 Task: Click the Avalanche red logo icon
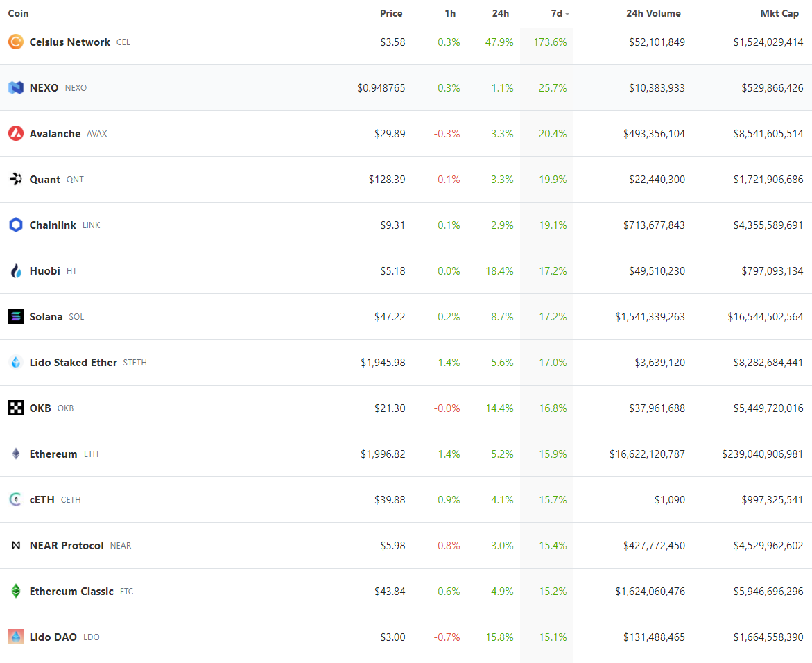coord(16,134)
